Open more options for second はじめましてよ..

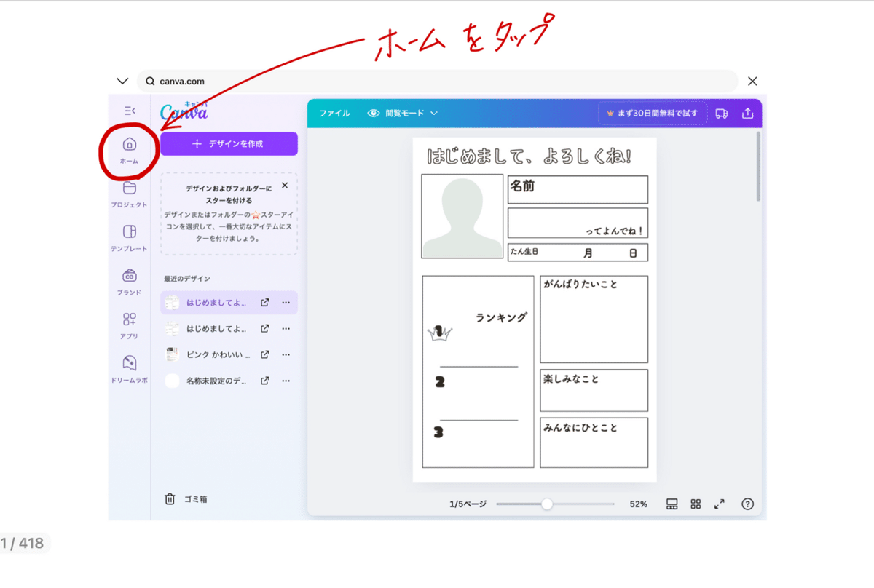tap(286, 328)
